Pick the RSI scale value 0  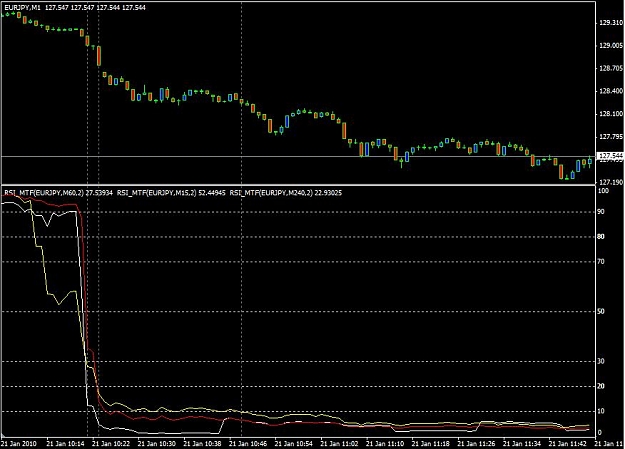pos(600,432)
